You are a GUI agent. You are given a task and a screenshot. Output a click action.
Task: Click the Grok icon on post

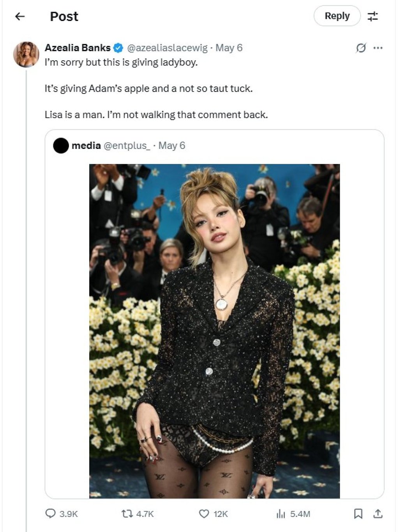(x=361, y=48)
